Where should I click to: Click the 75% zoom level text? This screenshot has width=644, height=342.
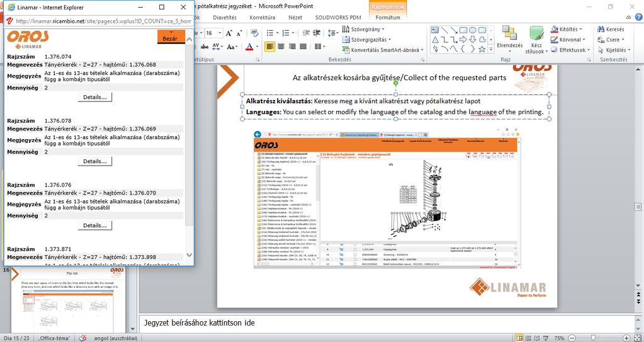click(x=560, y=338)
